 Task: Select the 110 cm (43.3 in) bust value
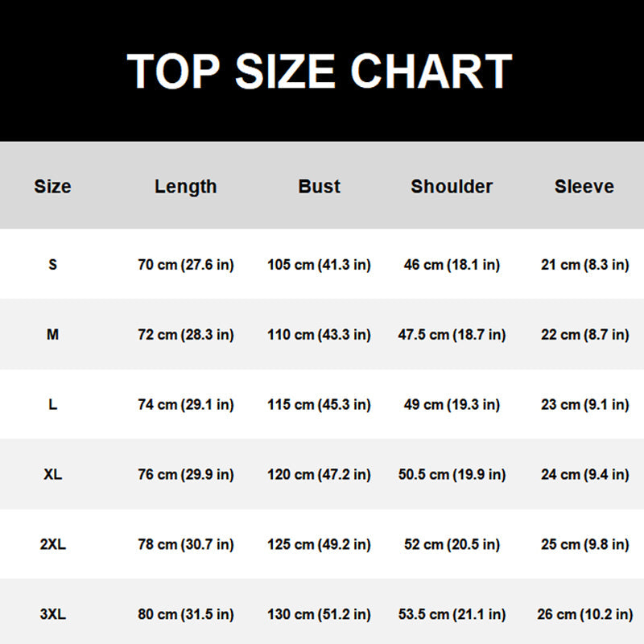coord(320,335)
